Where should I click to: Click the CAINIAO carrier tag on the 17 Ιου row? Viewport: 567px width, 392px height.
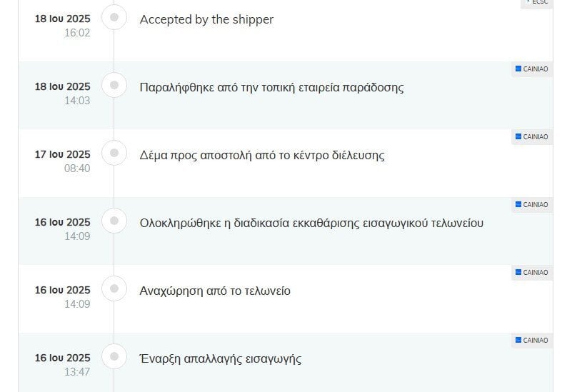pos(531,136)
